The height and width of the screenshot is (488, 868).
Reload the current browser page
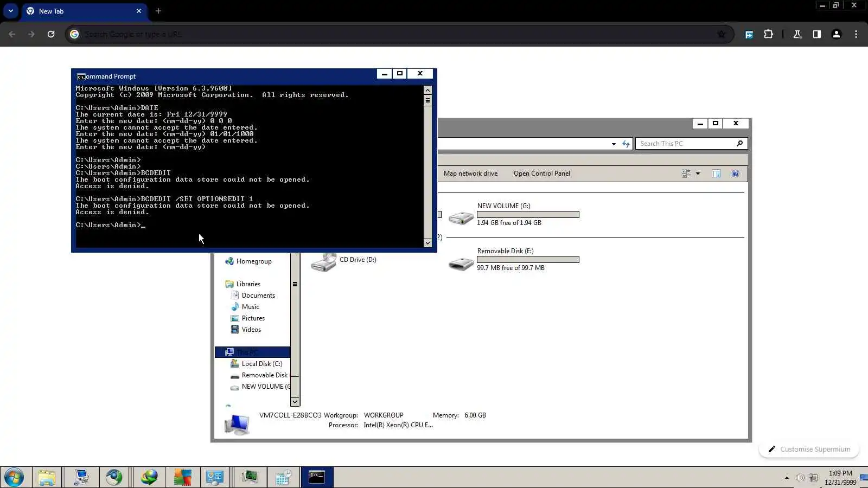[51, 34]
